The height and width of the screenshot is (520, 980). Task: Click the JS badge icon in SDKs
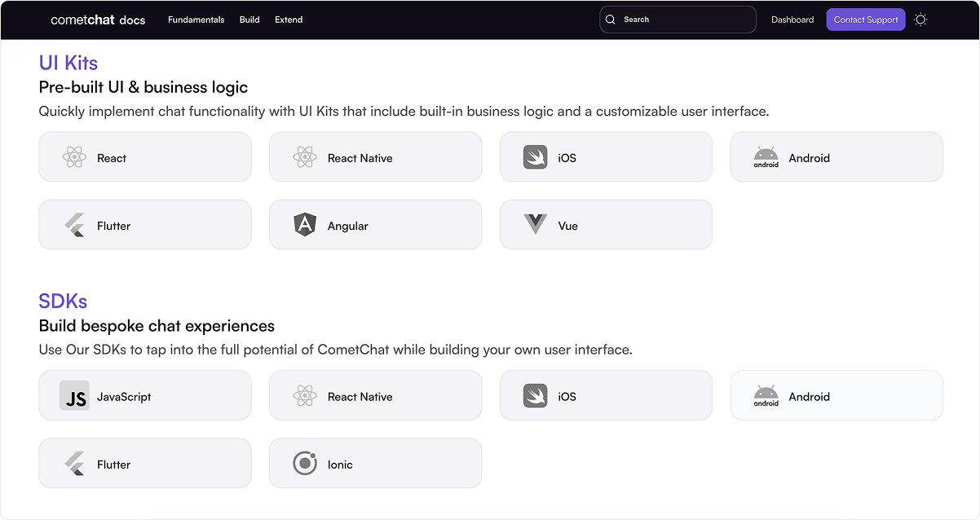click(x=74, y=395)
